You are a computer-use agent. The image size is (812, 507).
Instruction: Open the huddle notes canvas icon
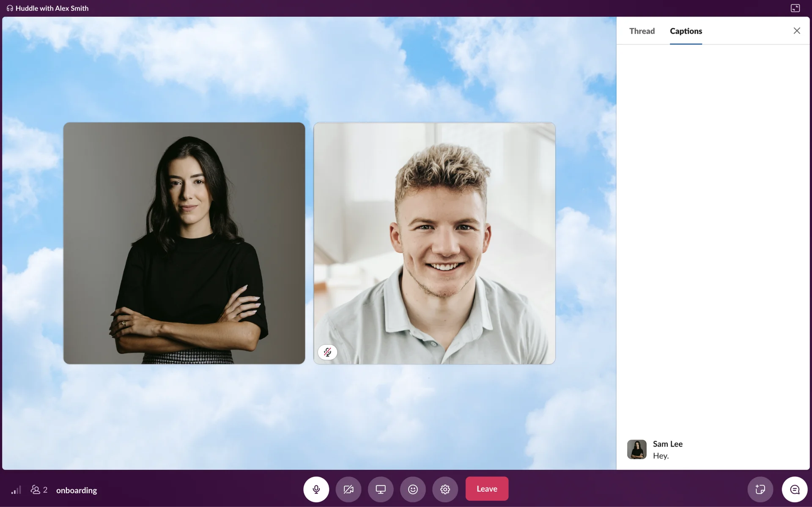coord(760,489)
